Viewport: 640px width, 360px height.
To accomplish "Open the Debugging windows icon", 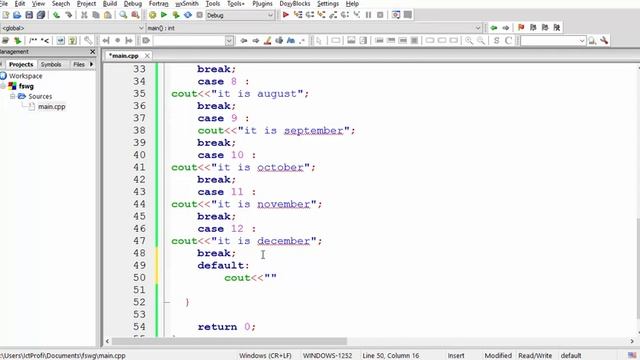I will click(x=396, y=15).
